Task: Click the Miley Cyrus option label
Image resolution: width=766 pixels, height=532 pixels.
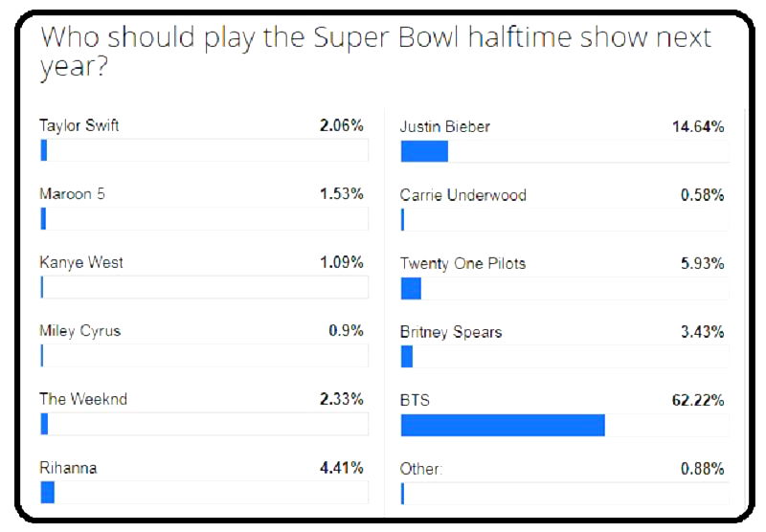Action: [79, 331]
